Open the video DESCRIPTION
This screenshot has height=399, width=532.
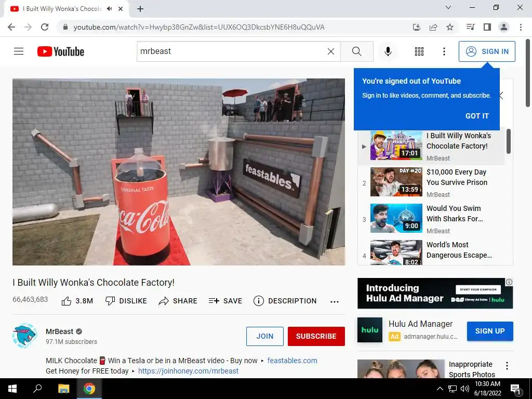[285, 301]
